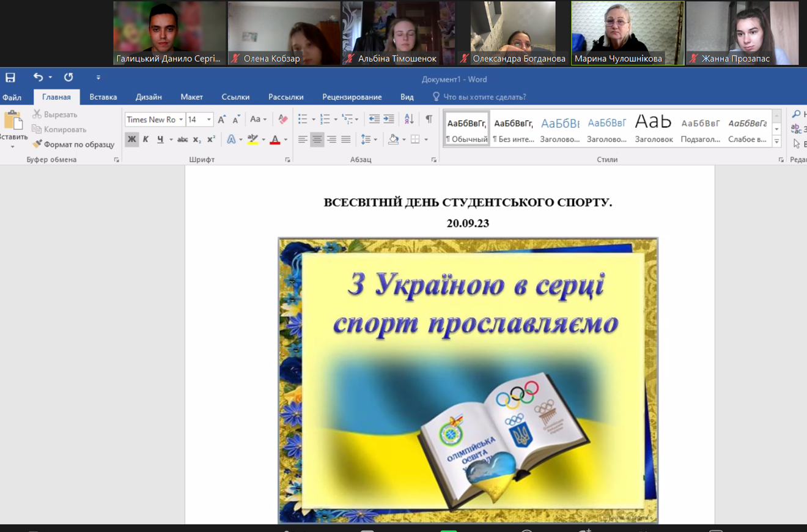Toggle italic К formatting
The height and width of the screenshot is (532, 807).
pos(146,139)
